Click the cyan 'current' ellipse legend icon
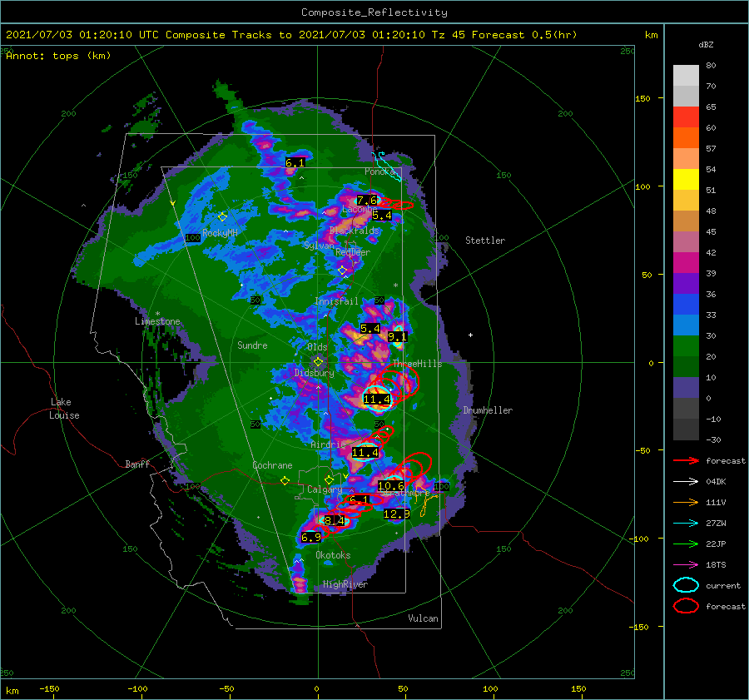 (686, 585)
